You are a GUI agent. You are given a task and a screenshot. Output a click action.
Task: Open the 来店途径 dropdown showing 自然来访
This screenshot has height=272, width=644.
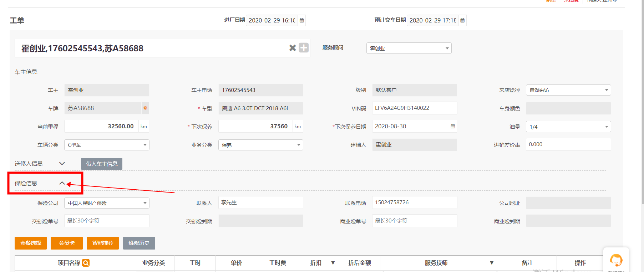[x=568, y=90]
